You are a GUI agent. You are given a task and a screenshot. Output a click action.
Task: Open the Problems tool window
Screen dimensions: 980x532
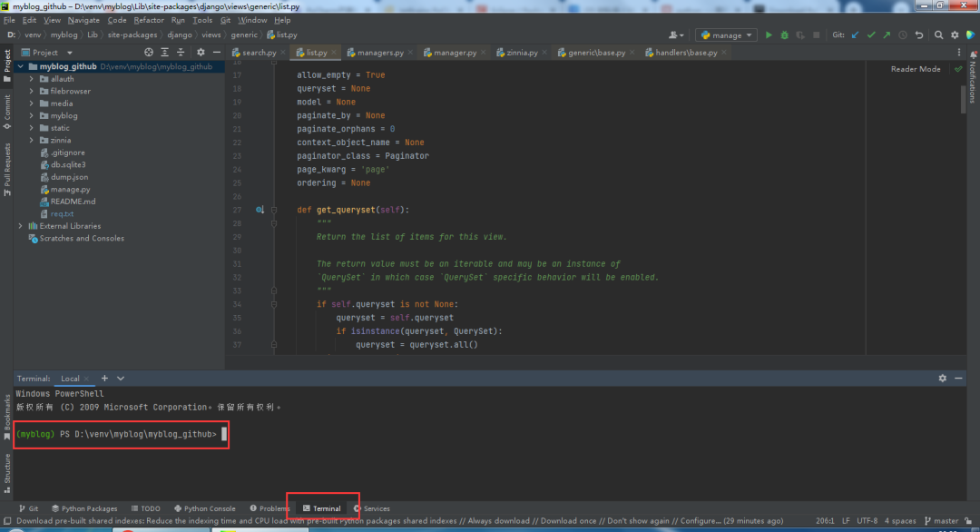pos(269,509)
